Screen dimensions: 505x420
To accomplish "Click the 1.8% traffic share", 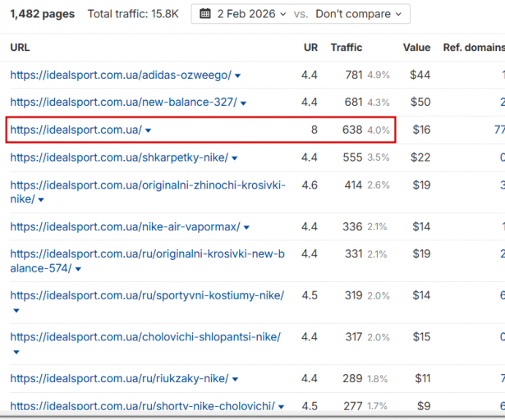I will point(378,379).
